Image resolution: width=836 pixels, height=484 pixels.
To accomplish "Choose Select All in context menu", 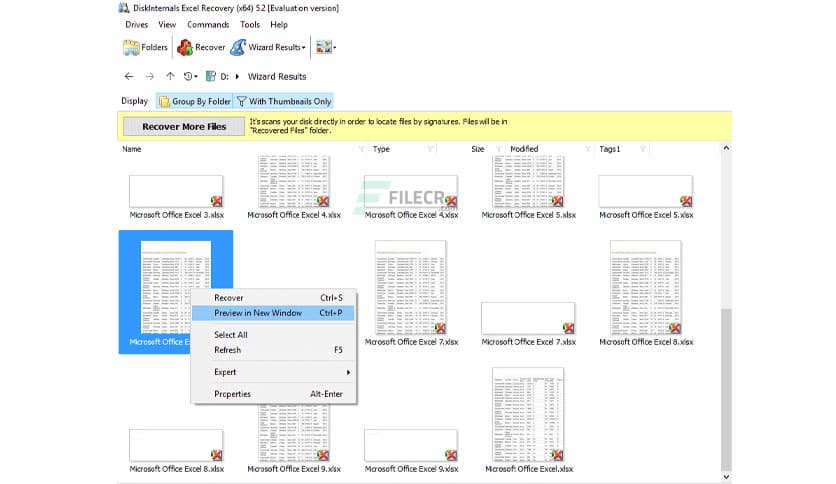I will (274, 335).
